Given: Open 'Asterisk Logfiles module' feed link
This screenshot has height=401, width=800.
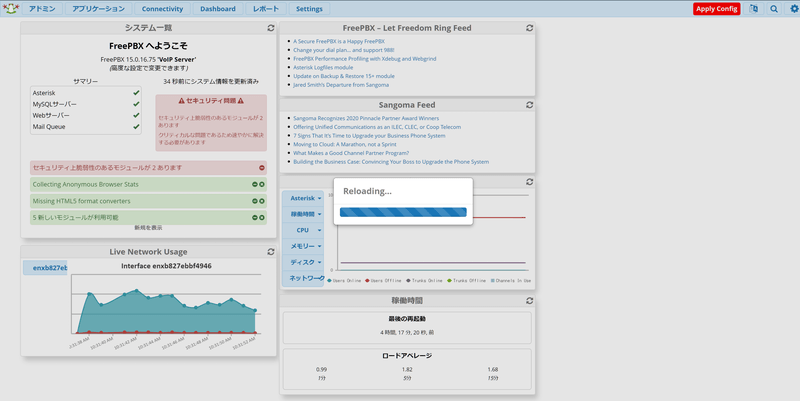Looking at the screenshot, I should 323,67.
